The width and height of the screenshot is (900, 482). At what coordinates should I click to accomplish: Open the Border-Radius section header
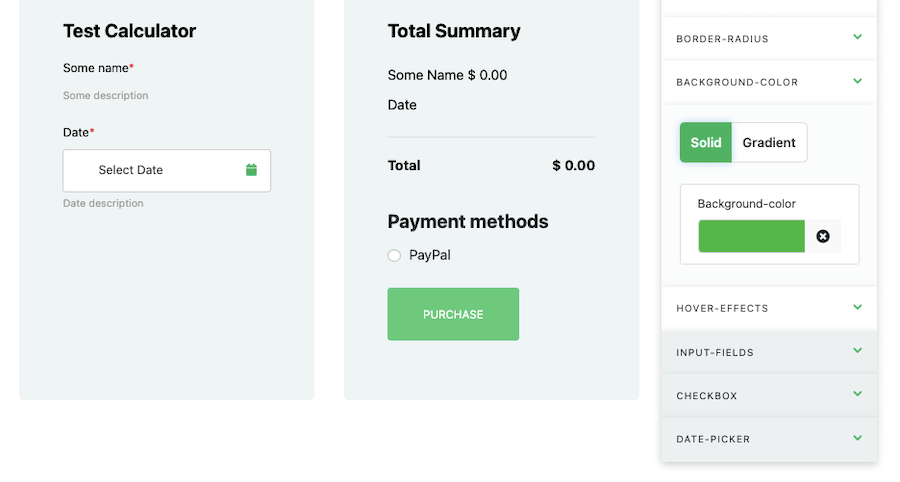click(x=769, y=38)
